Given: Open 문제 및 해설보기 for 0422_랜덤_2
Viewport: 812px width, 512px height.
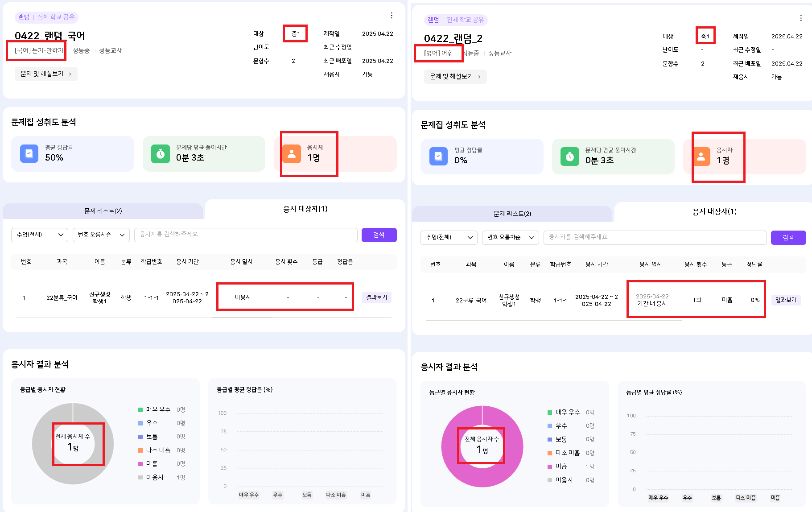Looking at the screenshot, I should pos(455,77).
